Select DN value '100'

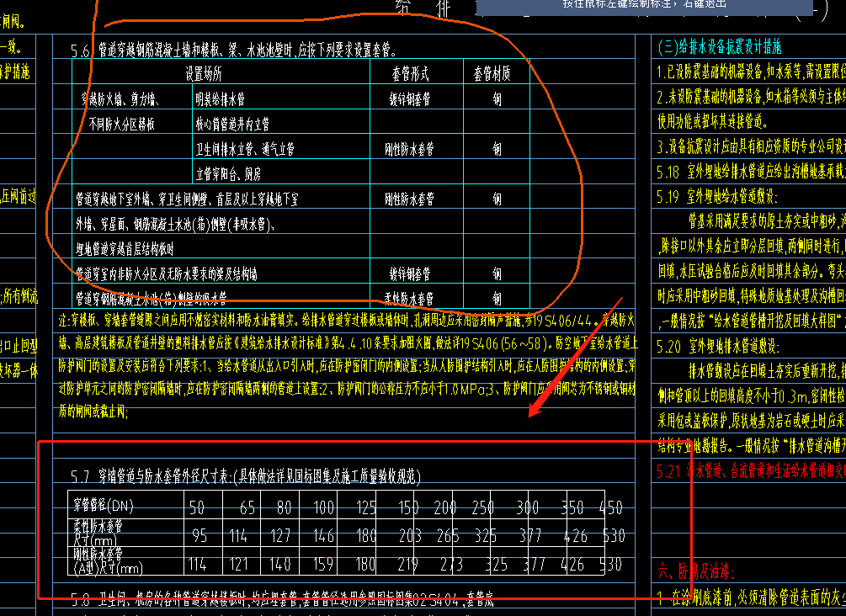click(324, 507)
